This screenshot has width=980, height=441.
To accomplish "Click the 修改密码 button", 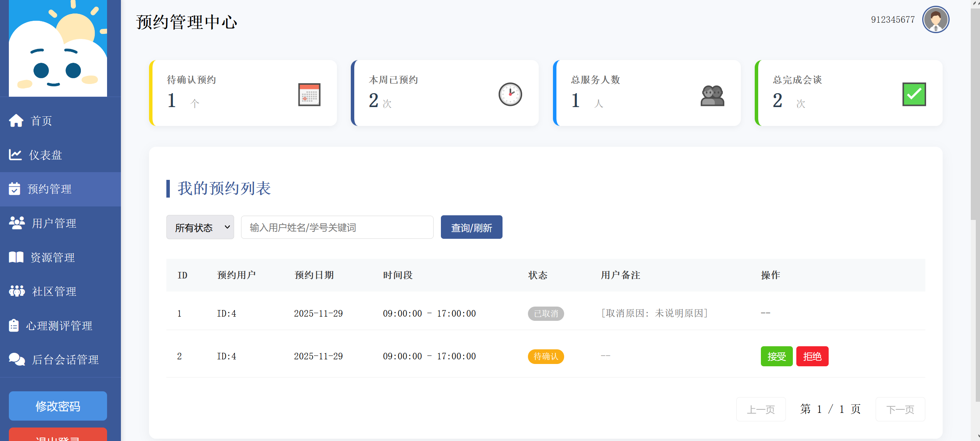I will [58, 406].
